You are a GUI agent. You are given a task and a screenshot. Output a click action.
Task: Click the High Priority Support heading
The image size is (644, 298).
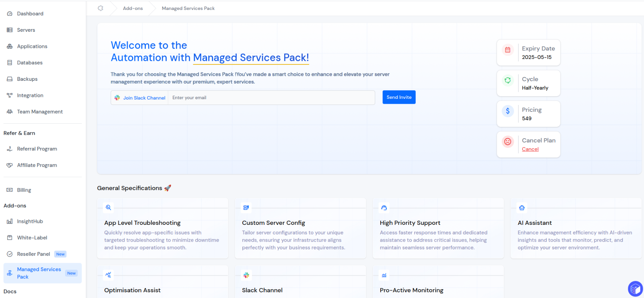click(410, 223)
